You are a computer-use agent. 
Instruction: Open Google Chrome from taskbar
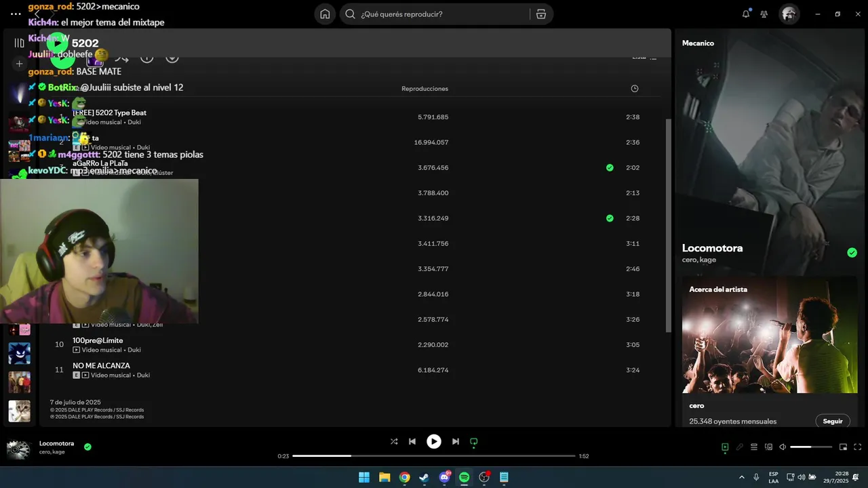(404, 477)
